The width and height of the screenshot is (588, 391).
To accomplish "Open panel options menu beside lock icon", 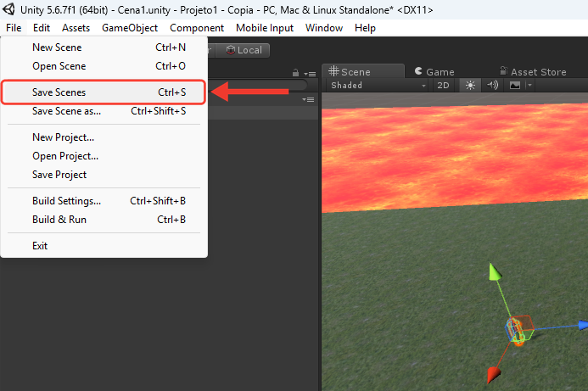I will pyautogui.click(x=310, y=74).
